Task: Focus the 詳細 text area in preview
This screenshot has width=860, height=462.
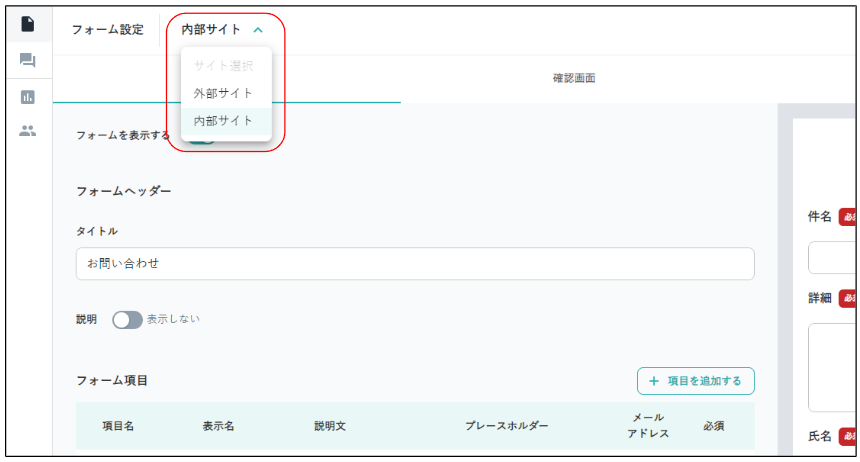Action: point(833,366)
